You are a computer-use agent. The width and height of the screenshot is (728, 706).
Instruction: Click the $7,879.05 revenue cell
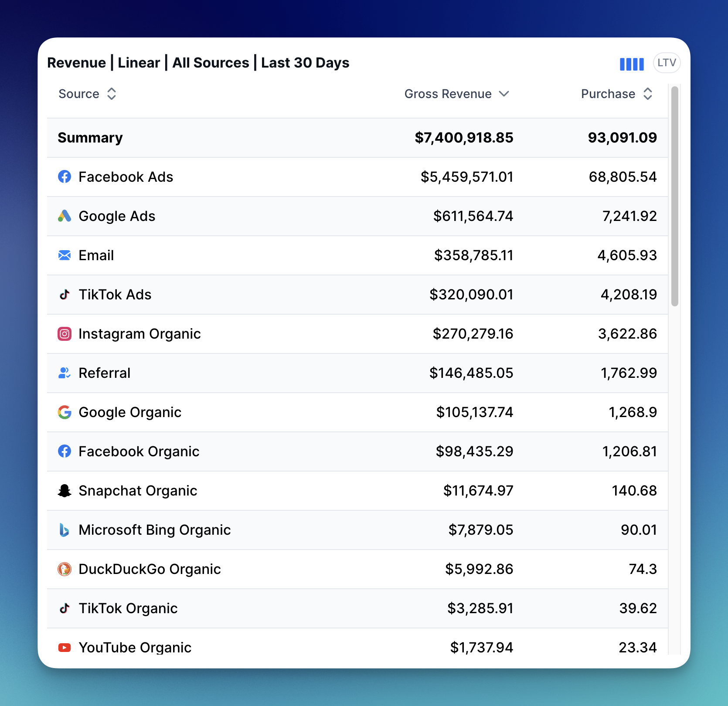pyautogui.click(x=481, y=530)
